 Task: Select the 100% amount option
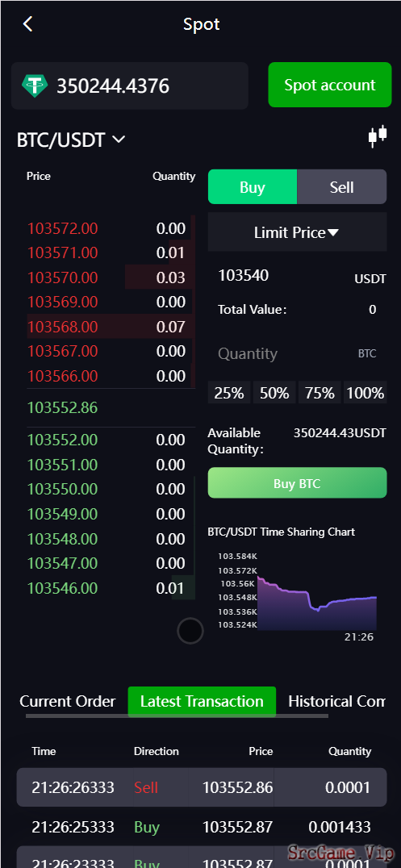click(365, 393)
